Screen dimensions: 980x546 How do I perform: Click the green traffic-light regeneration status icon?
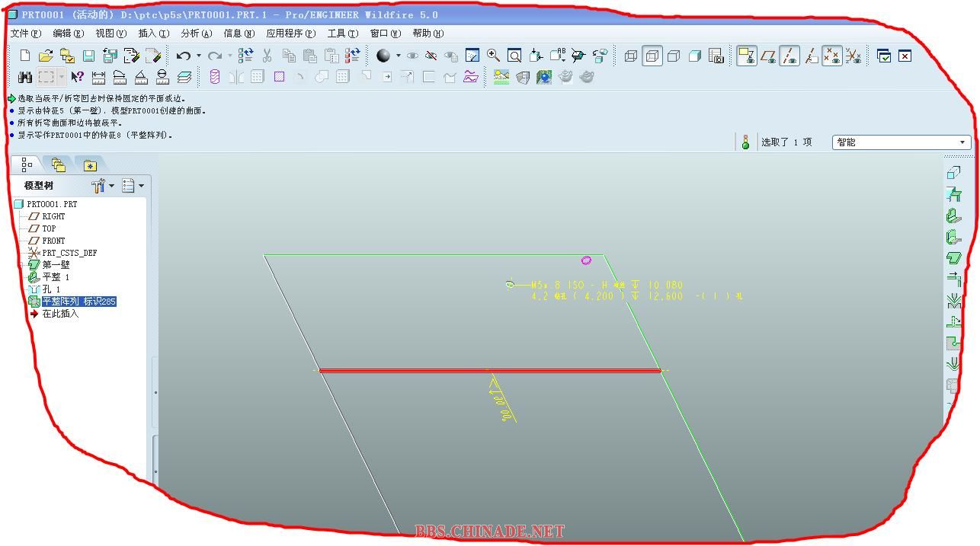(745, 142)
